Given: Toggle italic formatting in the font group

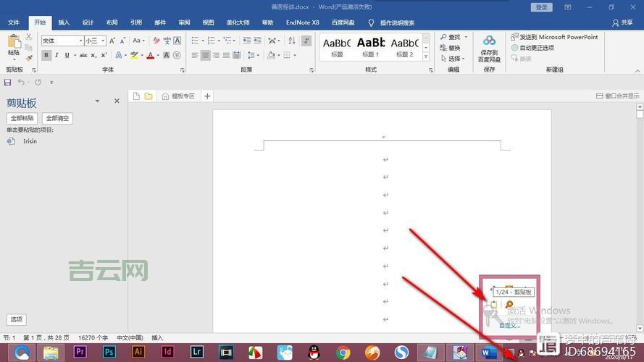Looking at the screenshot, I should [x=57, y=56].
